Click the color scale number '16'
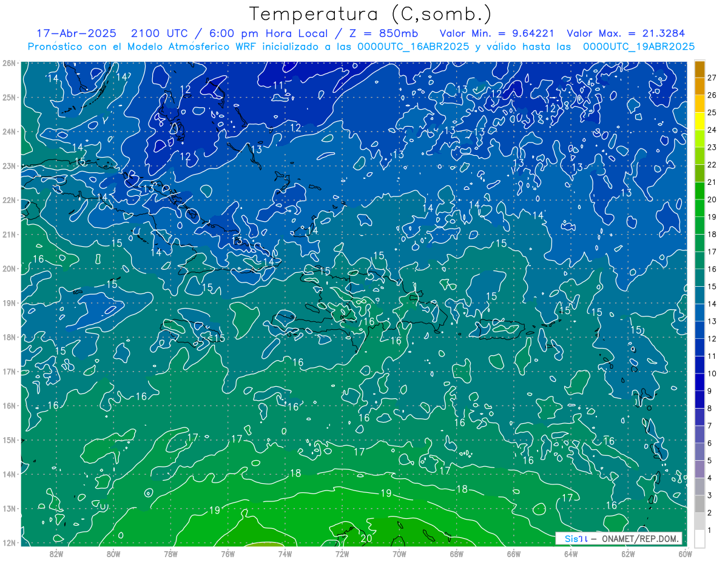Screen dimensions: 728x562 (x=712, y=269)
